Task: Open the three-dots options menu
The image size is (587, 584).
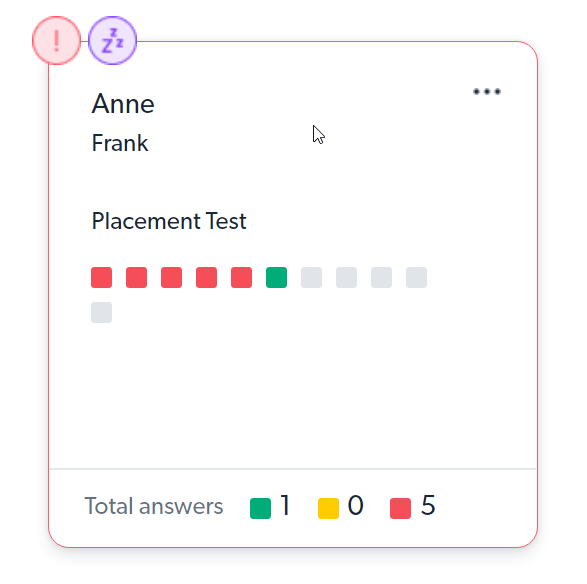Action: point(487,92)
